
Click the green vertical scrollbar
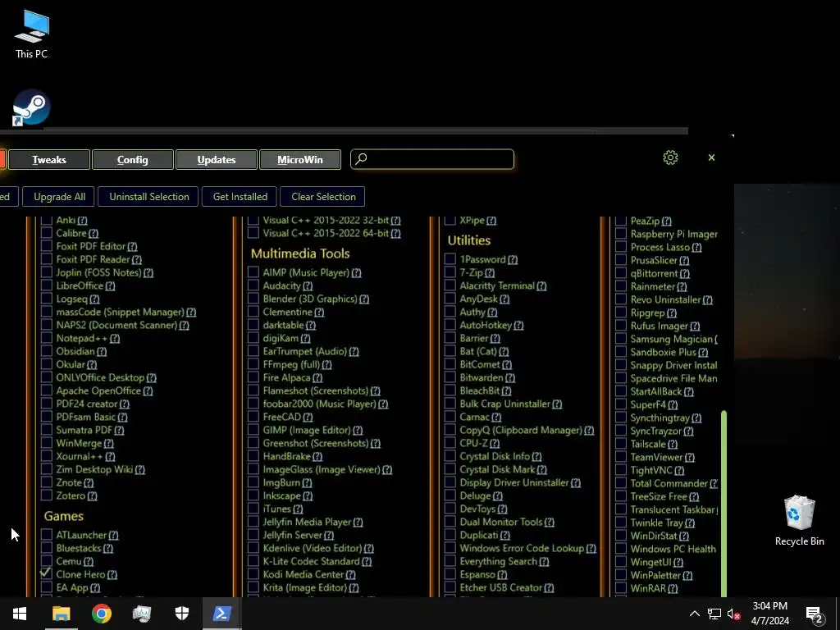pyautogui.click(x=724, y=504)
